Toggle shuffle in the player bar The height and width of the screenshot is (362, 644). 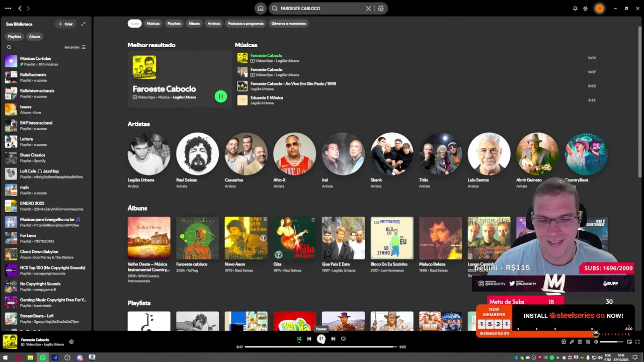pyautogui.click(x=299, y=339)
